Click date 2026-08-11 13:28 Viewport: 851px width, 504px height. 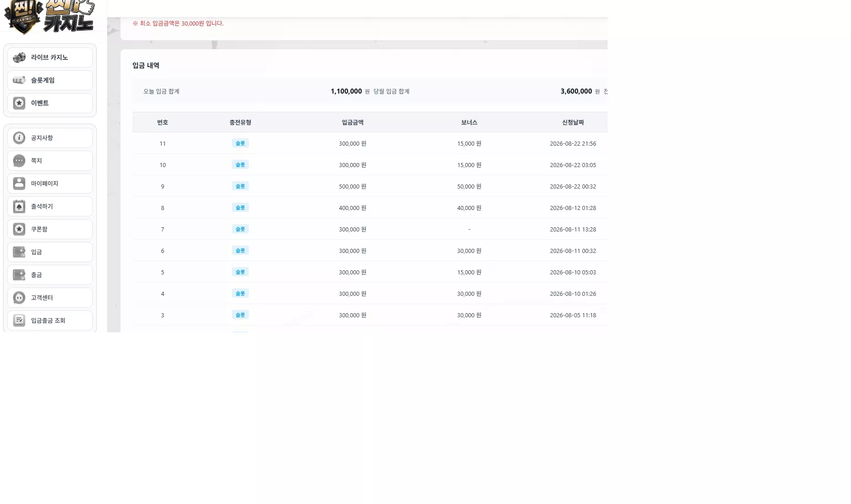pyautogui.click(x=573, y=229)
